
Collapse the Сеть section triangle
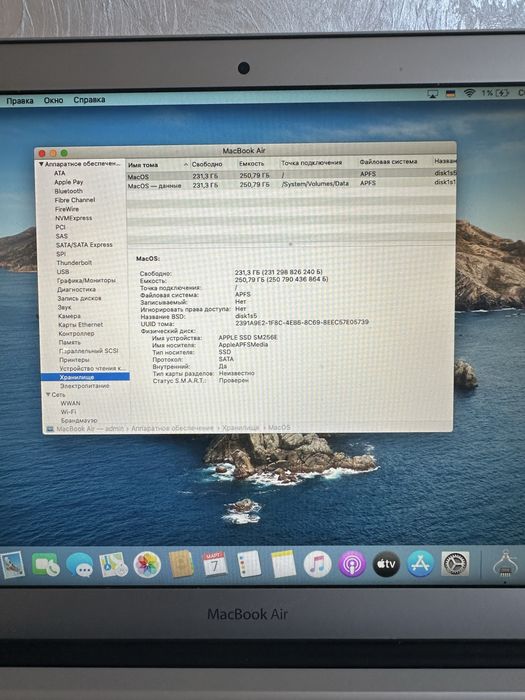pyautogui.click(x=48, y=395)
